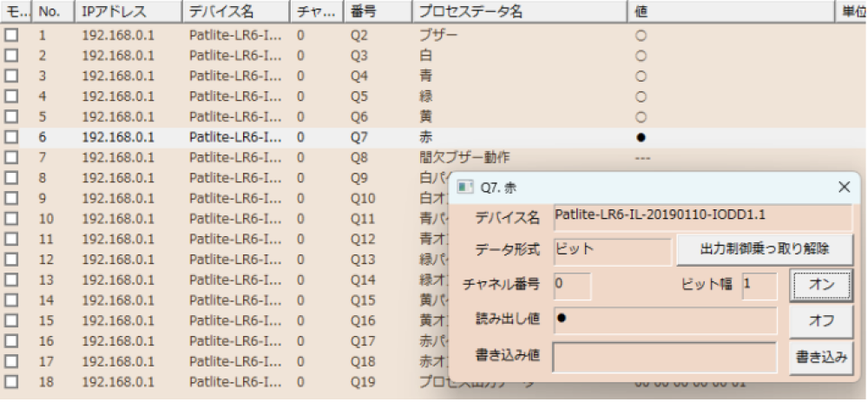Enable the checkbox for row 12

coord(11,260)
